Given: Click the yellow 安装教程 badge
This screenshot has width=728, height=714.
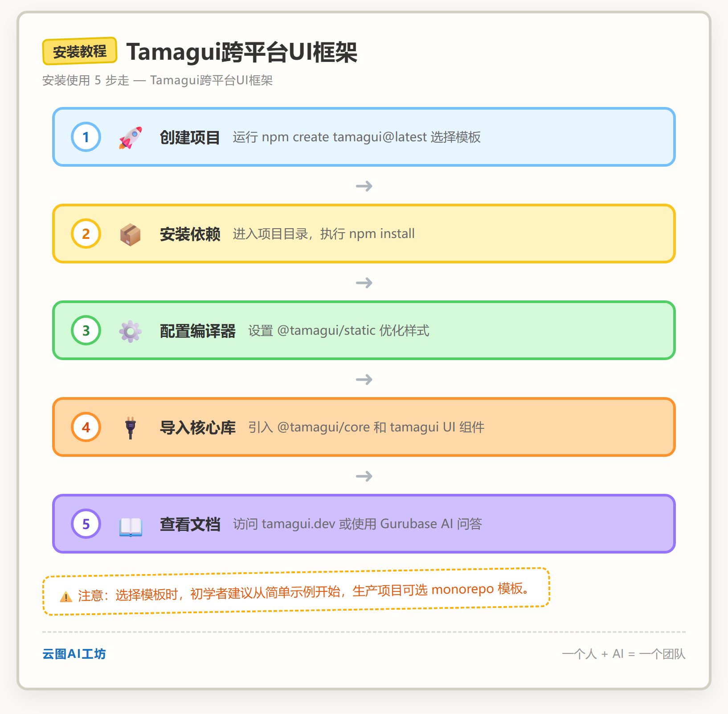Looking at the screenshot, I should click(x=80, y=51).
